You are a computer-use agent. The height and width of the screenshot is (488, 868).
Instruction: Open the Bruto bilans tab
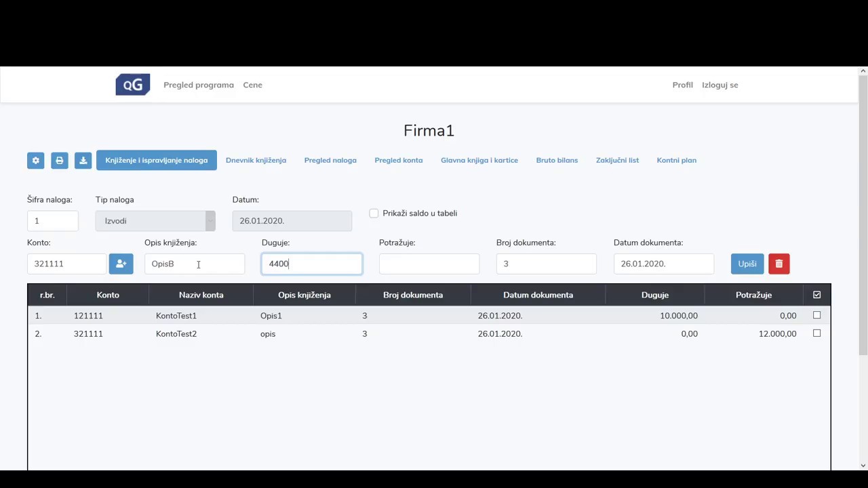click(x=557, y=161)
